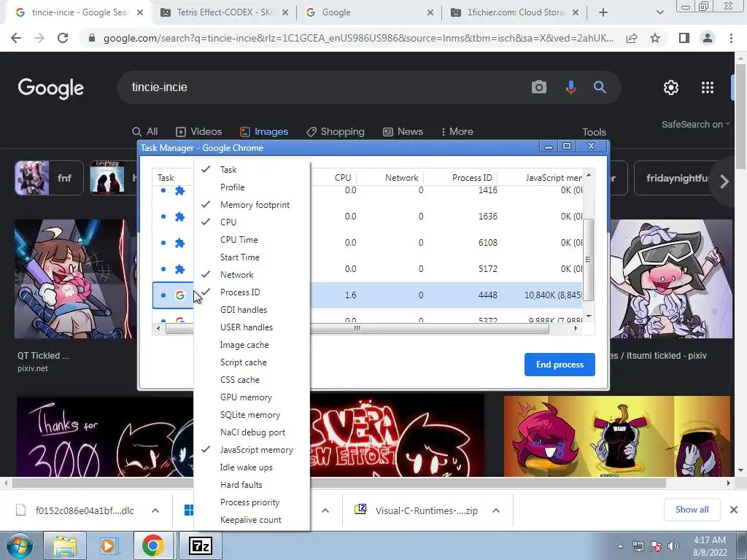The height and width of the screenshot is (560, 747).
Task: Click Task Manager list scroll-up arrow
Action: pos(589,176)
